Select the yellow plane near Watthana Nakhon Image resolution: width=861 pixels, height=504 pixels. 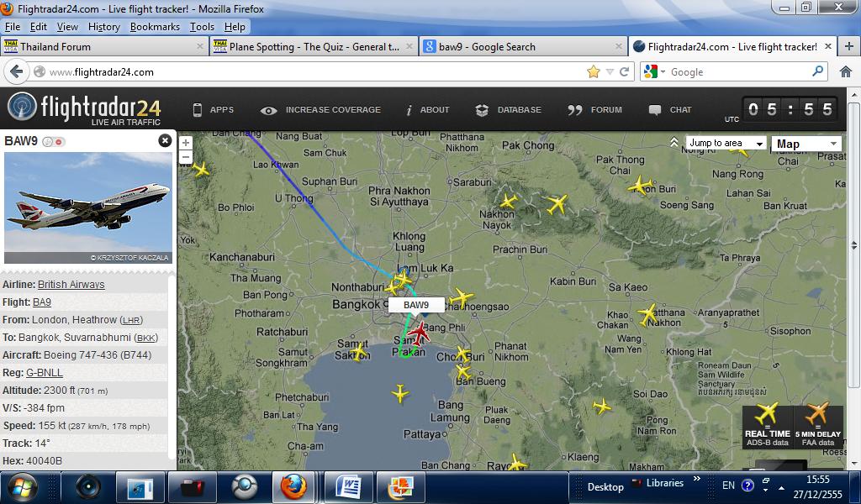tap(648, 315)
